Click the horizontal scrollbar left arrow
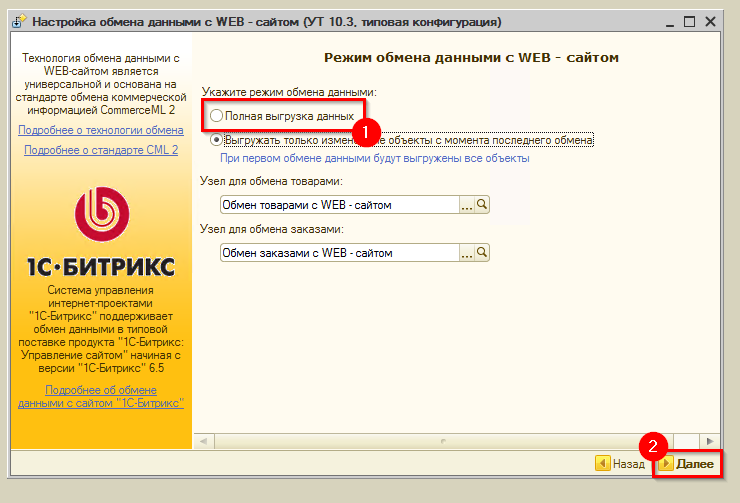 point(203,441)
